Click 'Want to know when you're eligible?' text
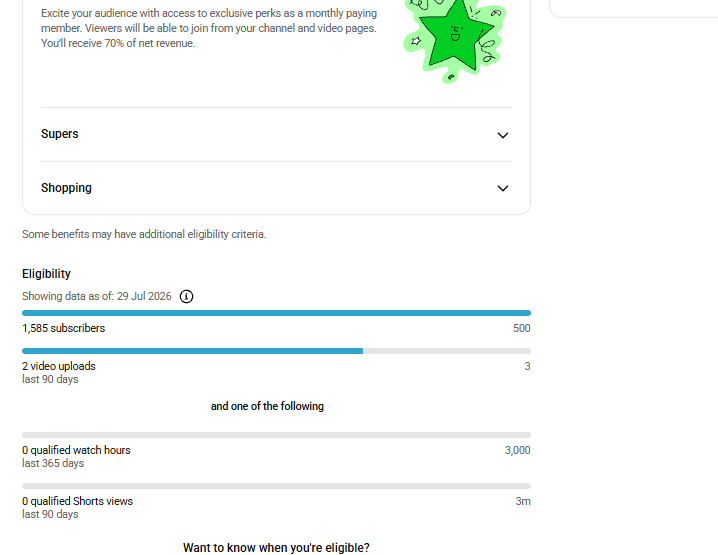This screenshot has width=718, height=555. coord(276,548)
